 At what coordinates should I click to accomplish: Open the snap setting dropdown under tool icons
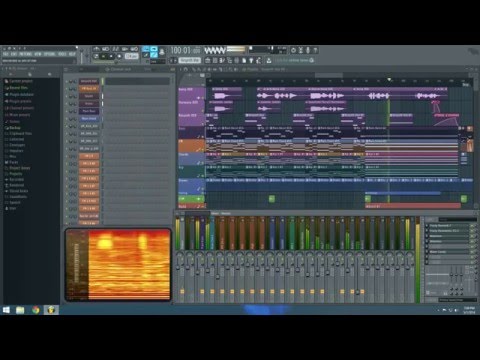pyautogui.click(x=157, y=62)
